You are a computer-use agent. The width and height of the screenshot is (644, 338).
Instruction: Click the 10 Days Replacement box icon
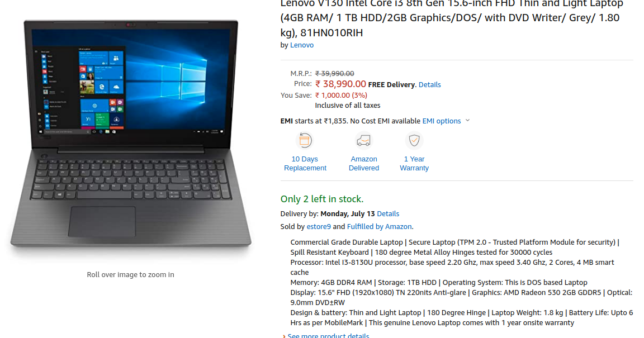[305, 140]
